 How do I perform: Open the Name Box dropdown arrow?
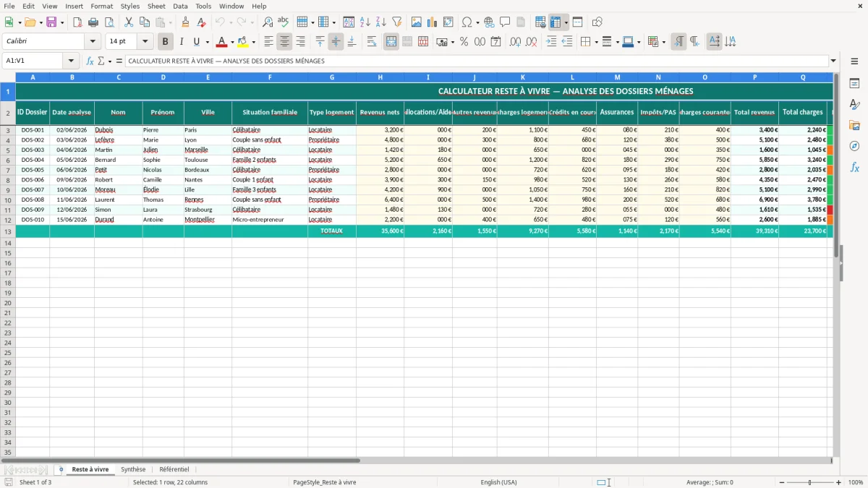(71, 61)
